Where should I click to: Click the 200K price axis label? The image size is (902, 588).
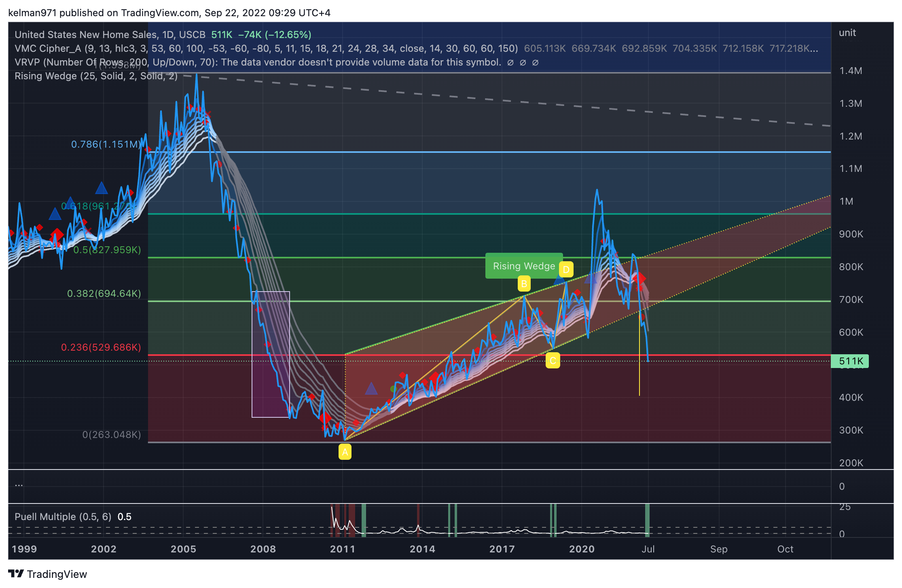point(851,463)
